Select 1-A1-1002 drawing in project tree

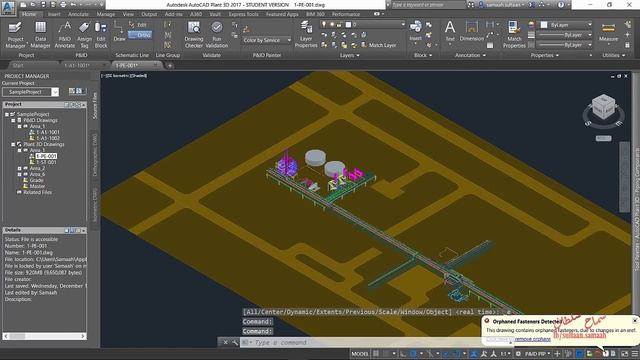point(48,138)
